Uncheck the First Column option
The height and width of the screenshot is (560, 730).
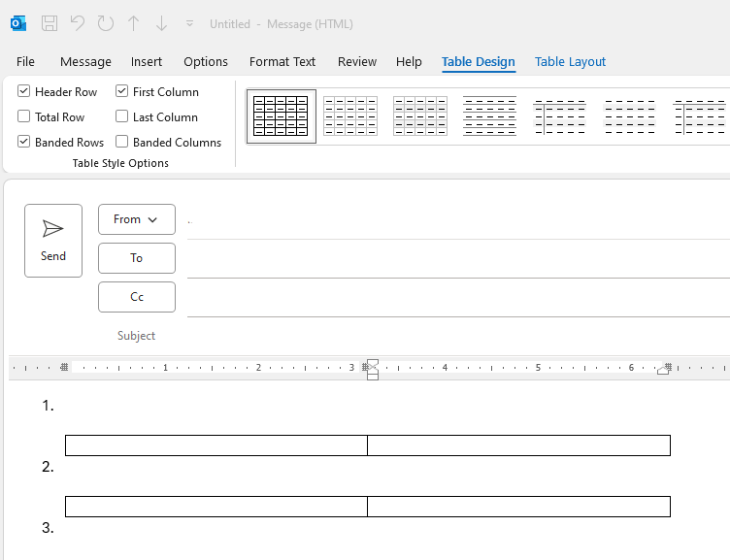click(x=121, y=91)
